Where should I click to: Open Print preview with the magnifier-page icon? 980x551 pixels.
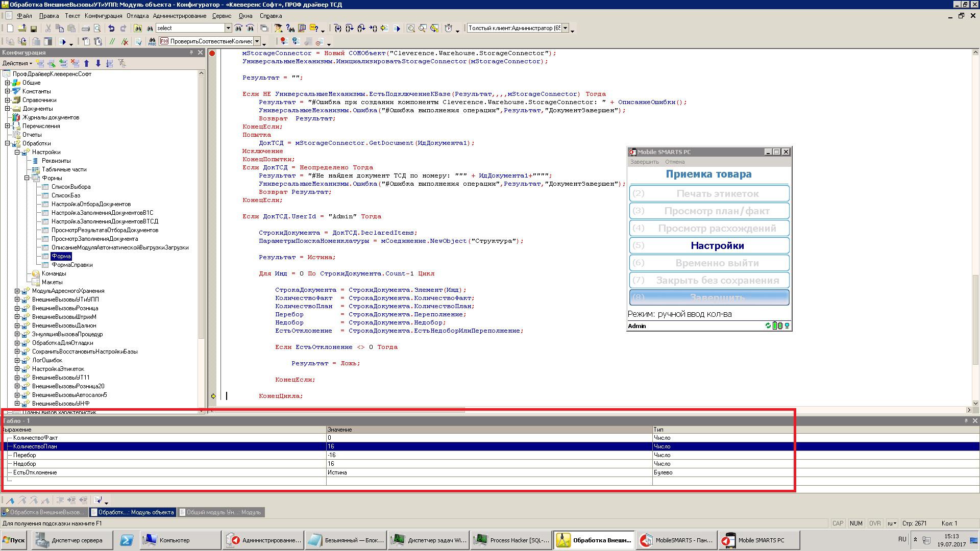[97, 28]
